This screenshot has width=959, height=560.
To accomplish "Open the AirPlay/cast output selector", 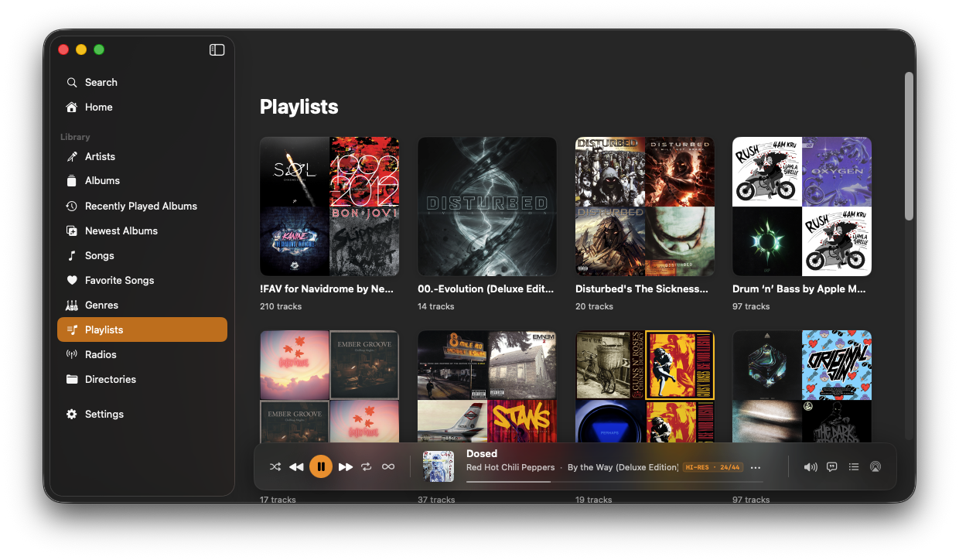I will (875, 466).
